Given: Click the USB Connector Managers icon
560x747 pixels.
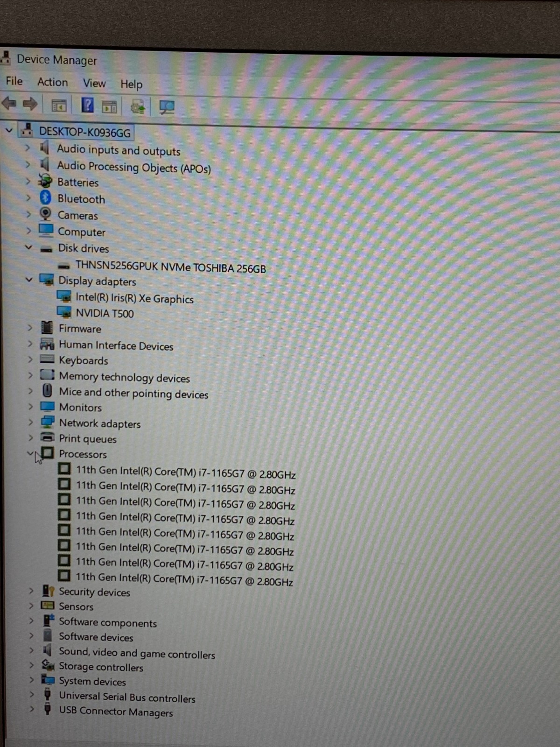Looking at the screenshot, I should (47, 709).
